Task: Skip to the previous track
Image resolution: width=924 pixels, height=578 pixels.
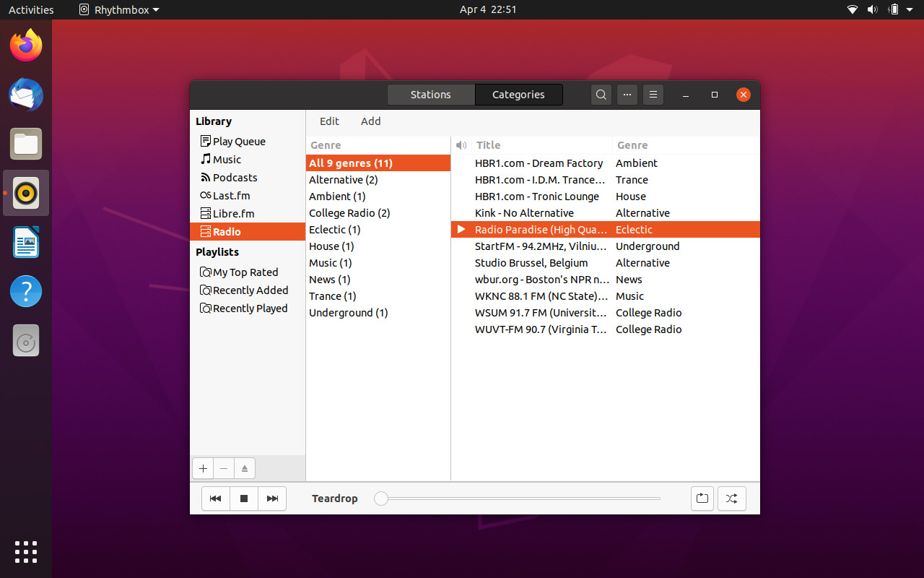Action: pos(215,499)
